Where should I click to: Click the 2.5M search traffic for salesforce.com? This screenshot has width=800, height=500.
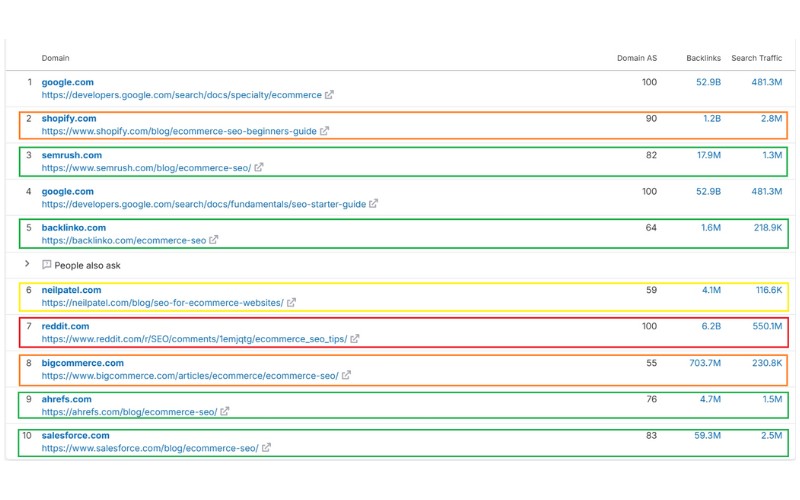(x=771, y=435)
